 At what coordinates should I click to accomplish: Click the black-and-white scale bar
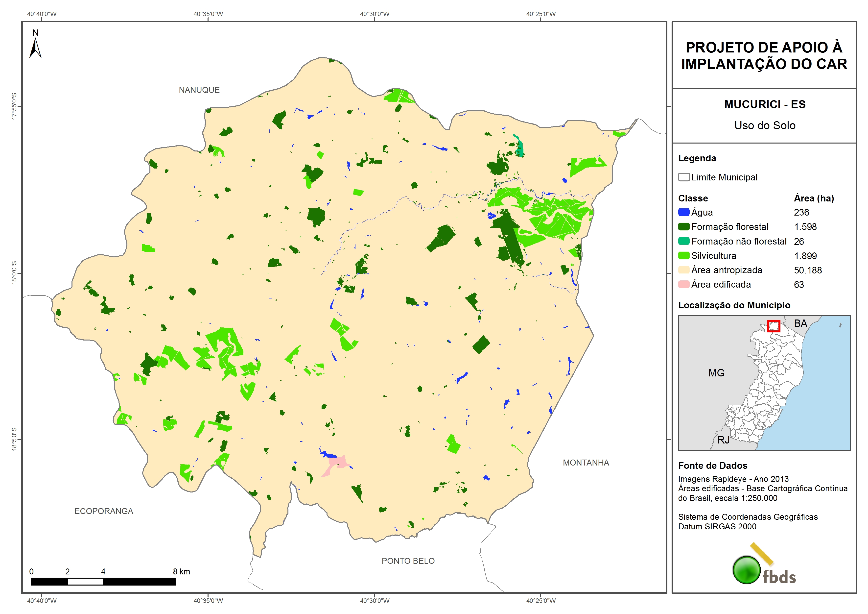(103, 581)
